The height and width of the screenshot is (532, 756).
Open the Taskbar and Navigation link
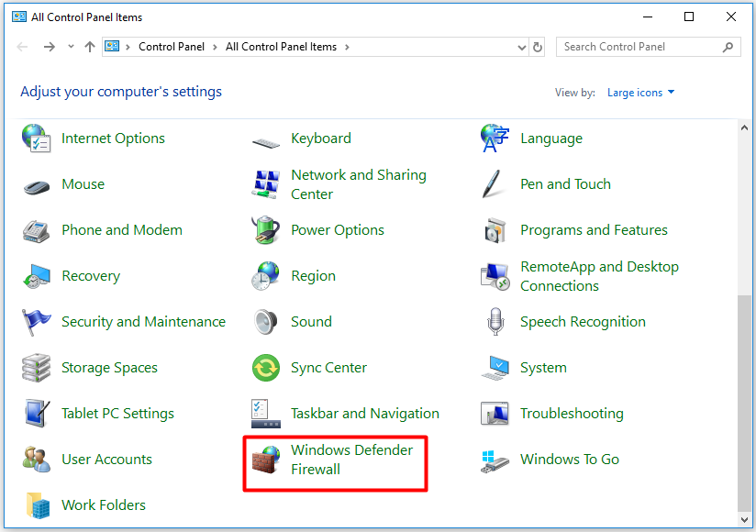[365, 414]
